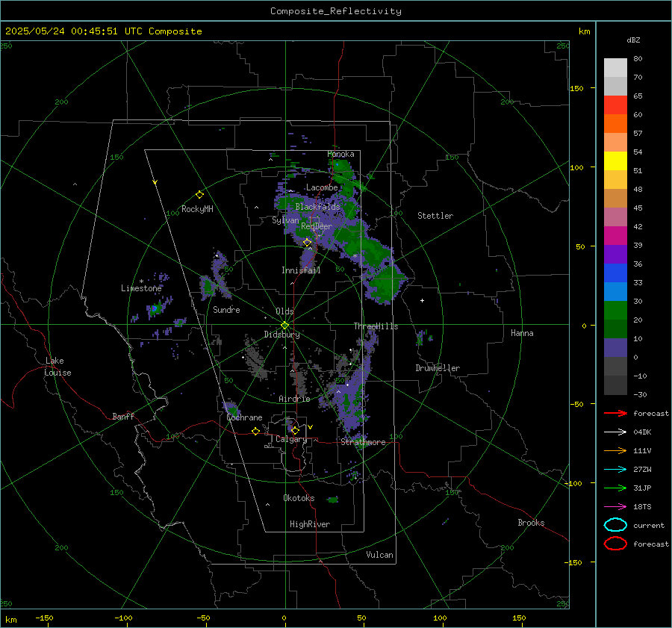Click the Calgary city label
Screen dimensions: 672x628
291,439
